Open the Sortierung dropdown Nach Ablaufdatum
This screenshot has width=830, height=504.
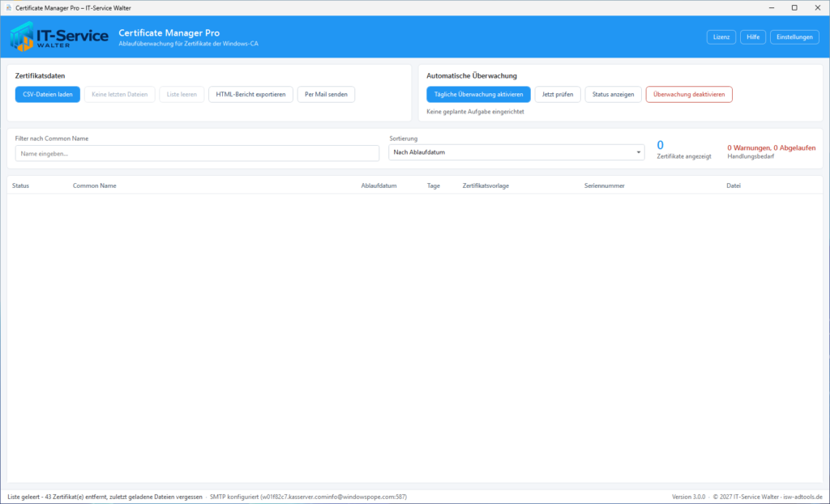pos(516,152)
